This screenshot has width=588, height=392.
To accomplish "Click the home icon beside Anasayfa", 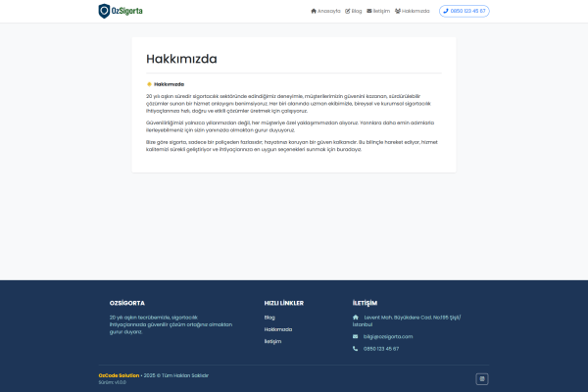I will [x=314, y=11].
